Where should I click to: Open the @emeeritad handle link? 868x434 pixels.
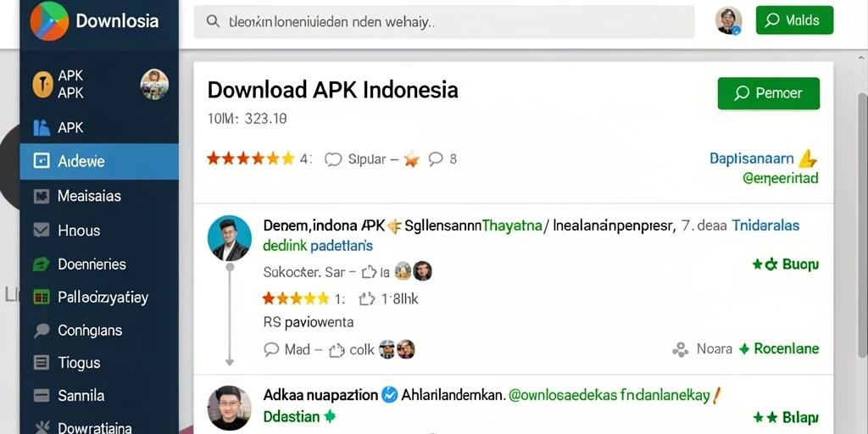click(x=781, y=178)
